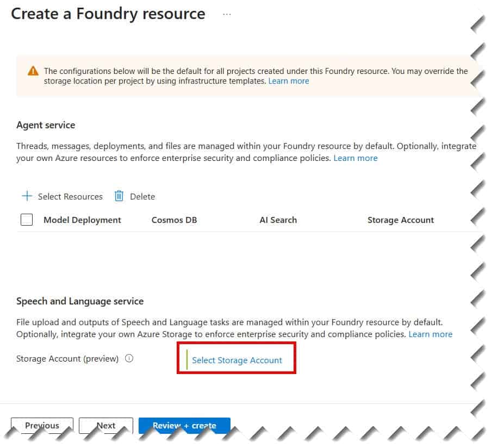The width and height of the screenshot is (492, 448).
Task: Click the AI Search column header
Action: 278,220
